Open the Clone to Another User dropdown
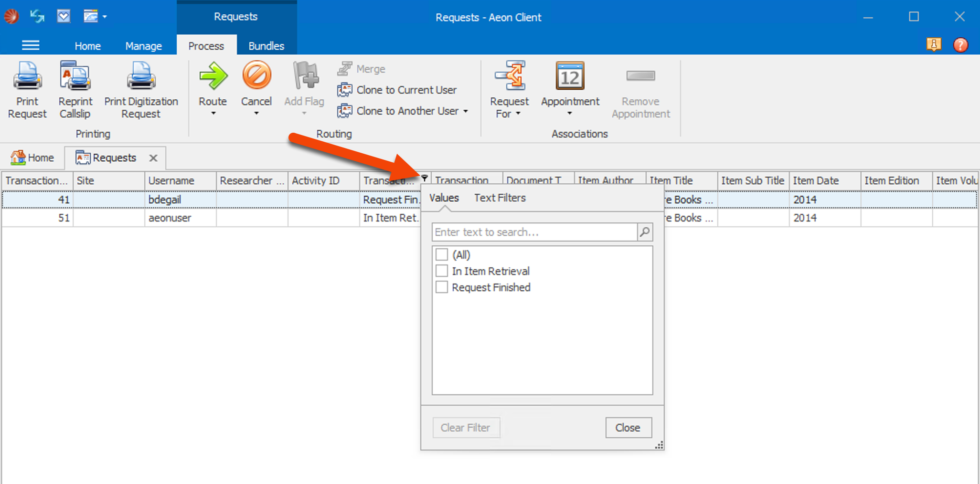 [x=466, y=111]
